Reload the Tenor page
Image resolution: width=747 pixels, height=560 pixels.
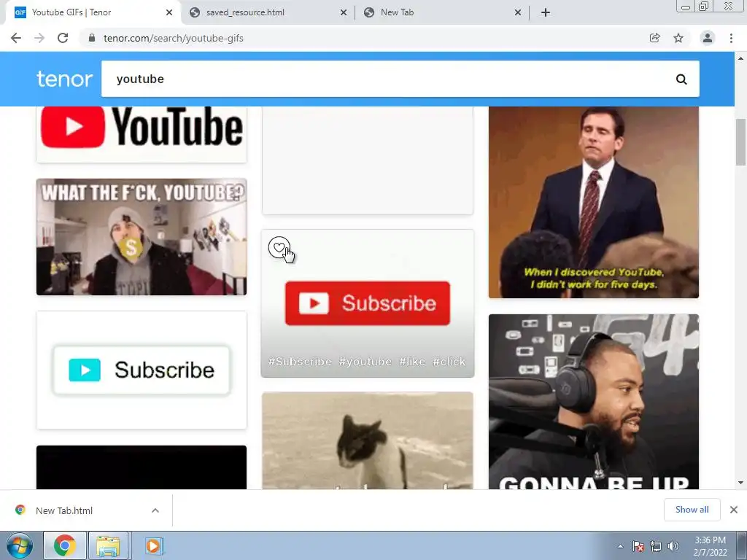pos(63,38)
